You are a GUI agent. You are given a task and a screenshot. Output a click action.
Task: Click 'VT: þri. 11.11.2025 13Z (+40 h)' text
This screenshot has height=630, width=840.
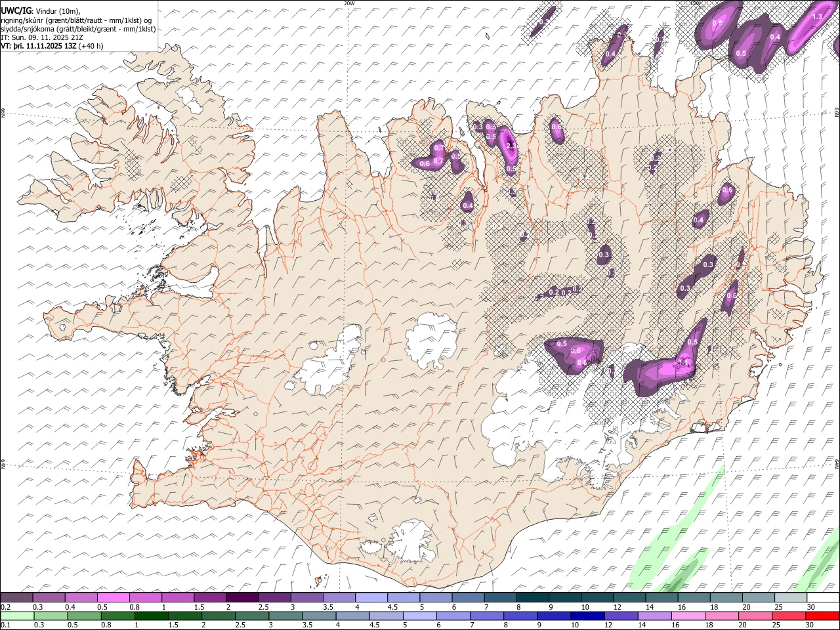(52, 46)
